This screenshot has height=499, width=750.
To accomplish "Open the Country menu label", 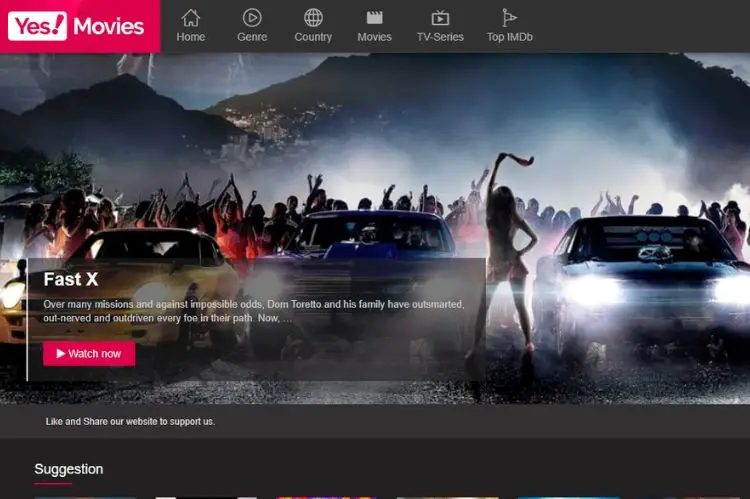I will [x=313, y=37].
